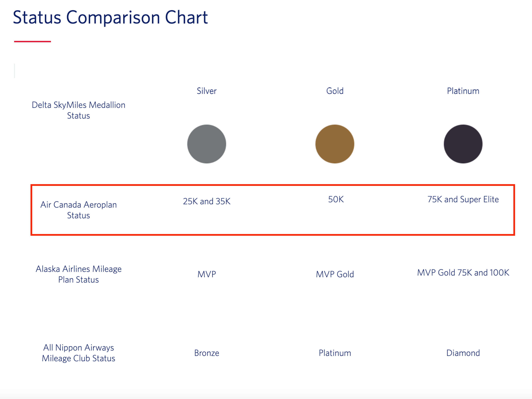Click the Silver medallion gray circle

pyautogui.click(x=207, y=144)
